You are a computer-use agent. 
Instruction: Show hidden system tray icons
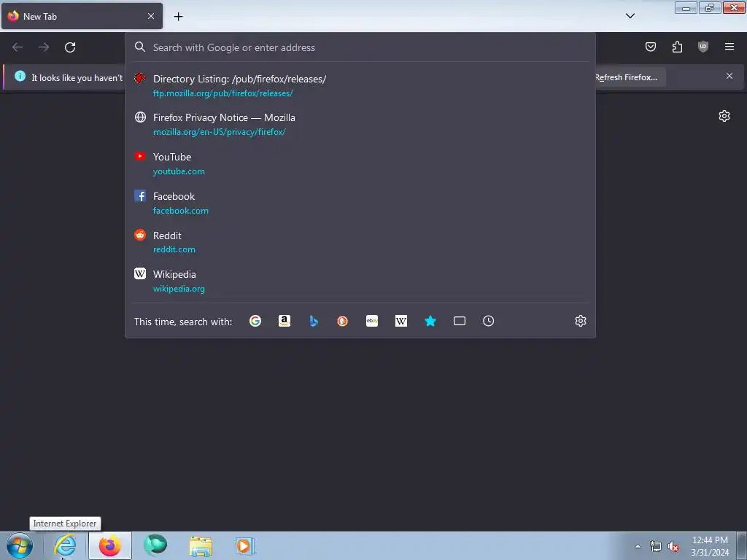(x=638, y=546)
